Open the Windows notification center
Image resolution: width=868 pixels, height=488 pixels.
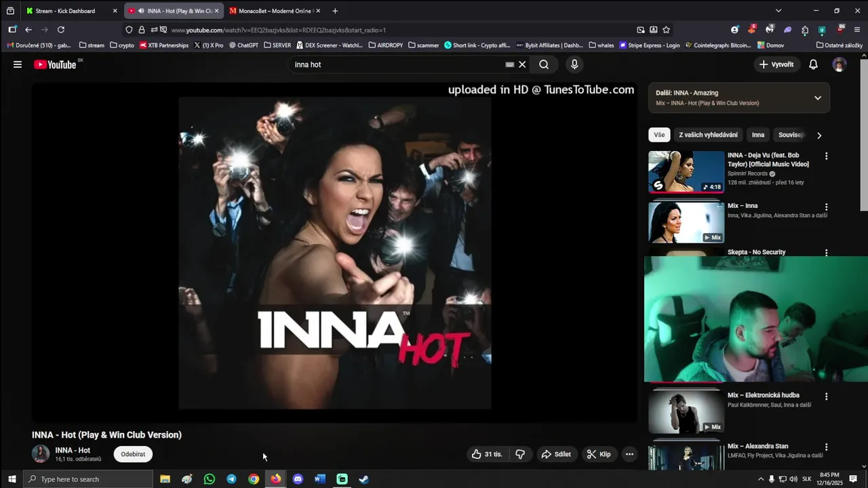[853, 479]
